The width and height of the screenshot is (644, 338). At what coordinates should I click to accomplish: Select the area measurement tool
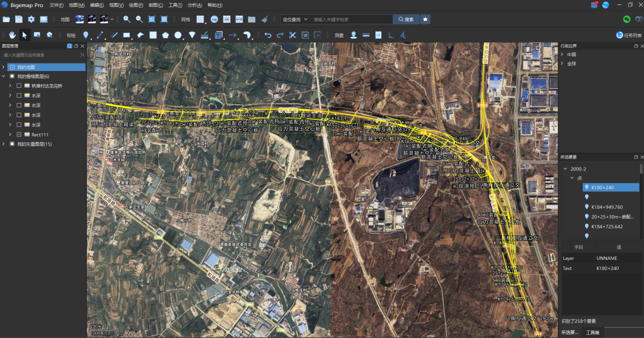[x=378, y=35]
